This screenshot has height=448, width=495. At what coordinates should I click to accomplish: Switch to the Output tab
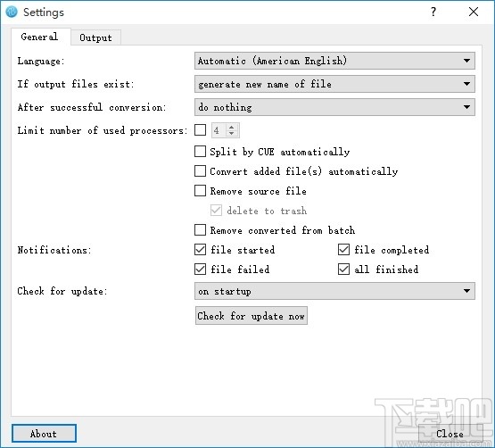point(95,37)
